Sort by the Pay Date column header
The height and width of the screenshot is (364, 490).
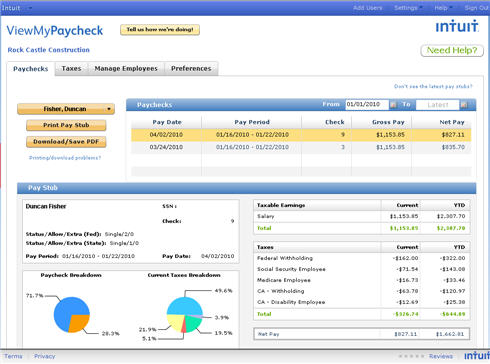point(167,122)
